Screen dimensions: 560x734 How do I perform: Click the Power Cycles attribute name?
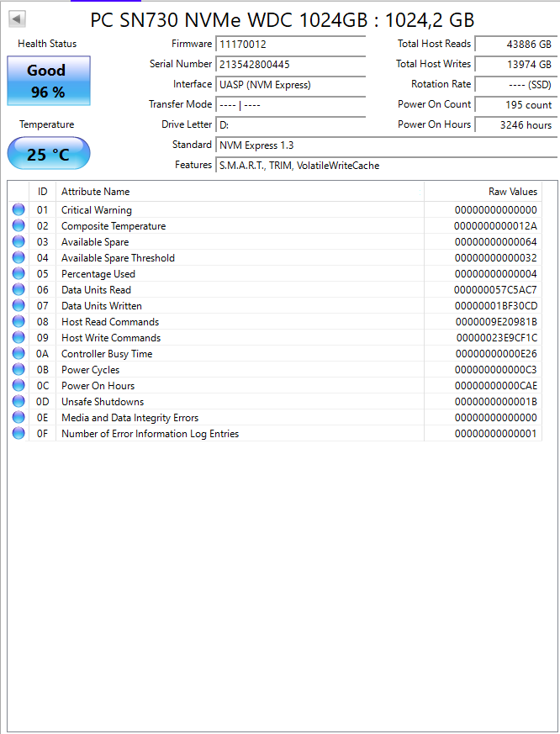click(x=90, y=370)
